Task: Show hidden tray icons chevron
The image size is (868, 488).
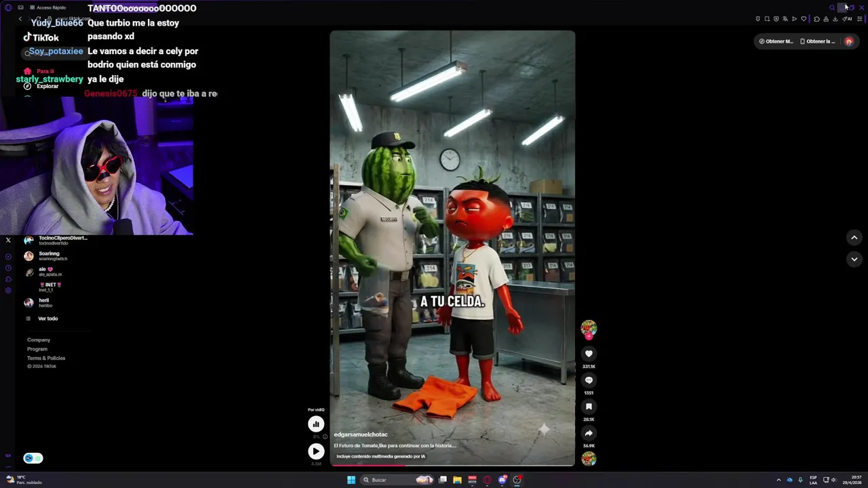Action: click(778, 480)
